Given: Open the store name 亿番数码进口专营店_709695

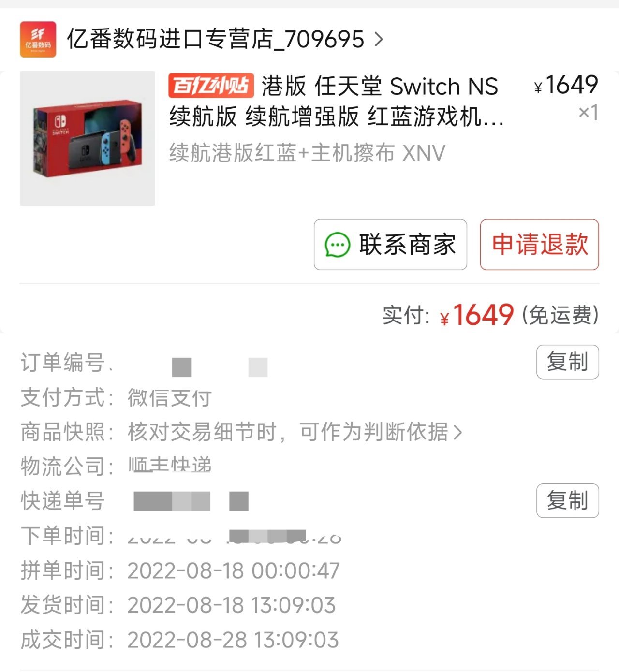Looking at the screenshot, I should pos(215,39).
